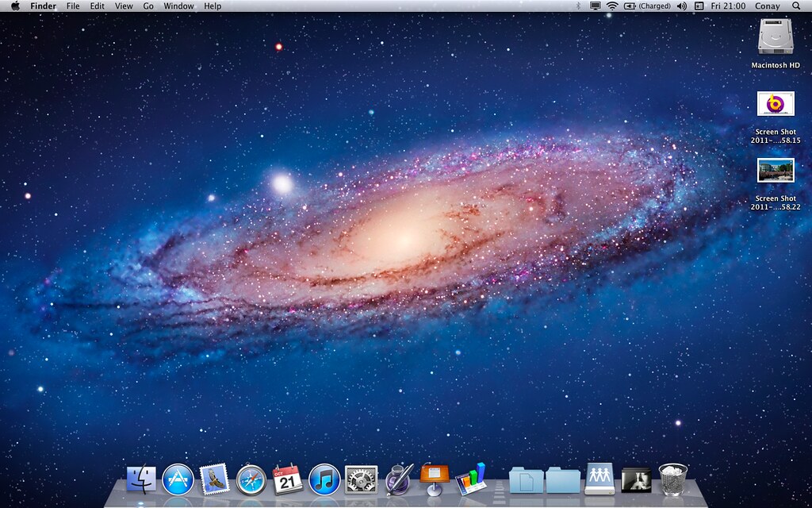Screen dimensions: 812x508
Task: Launch Numbers bar-chart icon in the Dock
Action: tap(471, 479)
